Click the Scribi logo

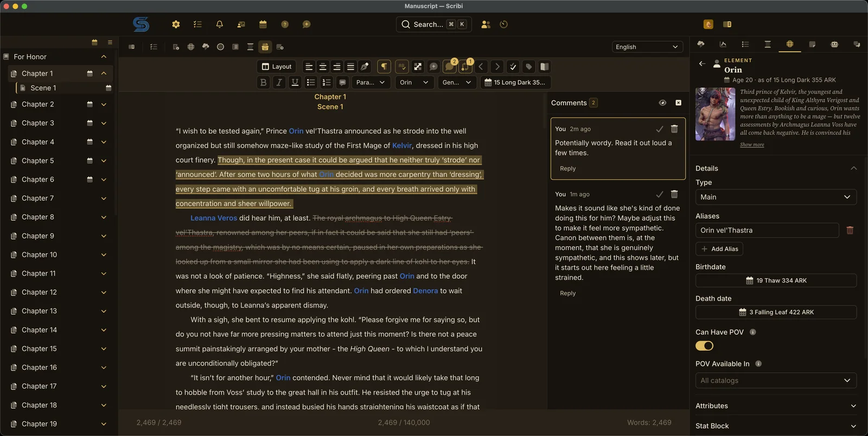click(141, 24)
